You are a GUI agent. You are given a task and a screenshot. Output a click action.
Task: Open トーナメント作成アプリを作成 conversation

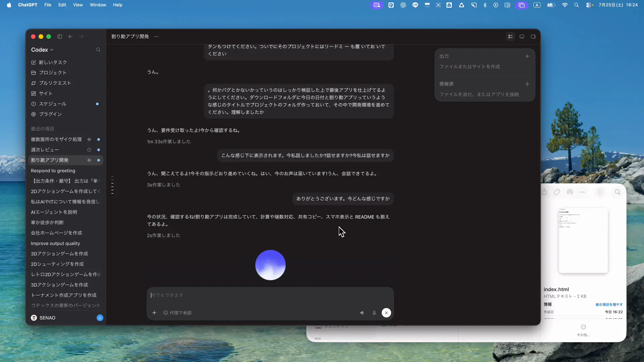coord(66,295)
